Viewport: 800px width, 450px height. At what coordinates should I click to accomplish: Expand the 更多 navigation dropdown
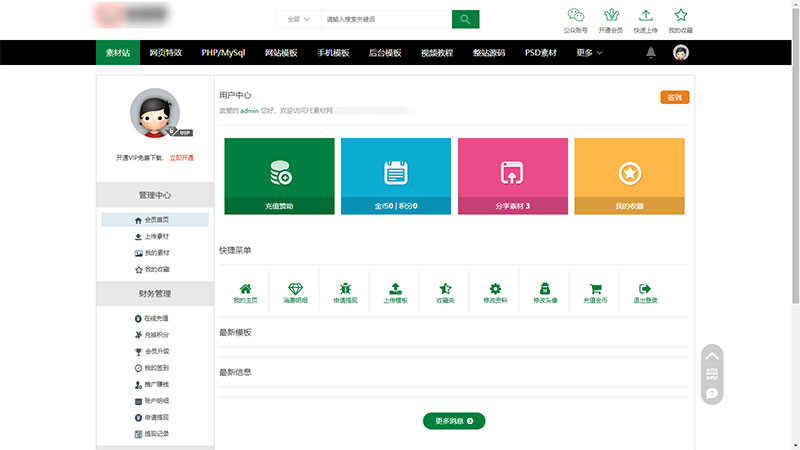click(x=589, y=53)
